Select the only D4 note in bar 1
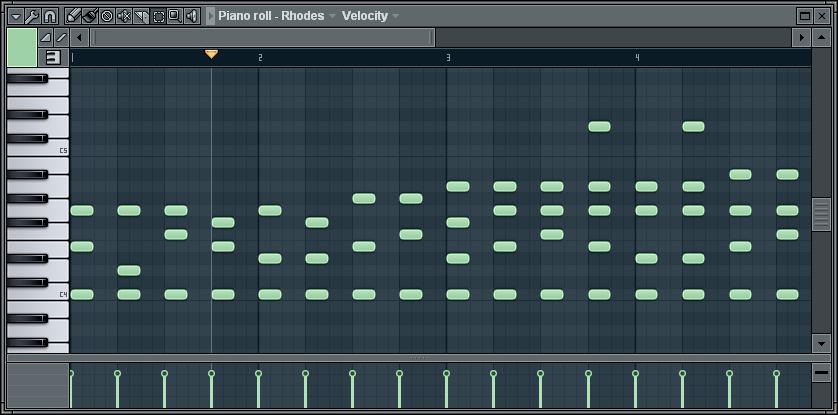 (x=129, y=270)
